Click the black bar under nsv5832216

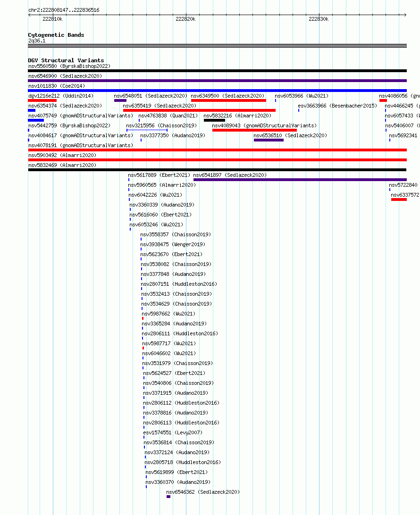tap(214, 120)
